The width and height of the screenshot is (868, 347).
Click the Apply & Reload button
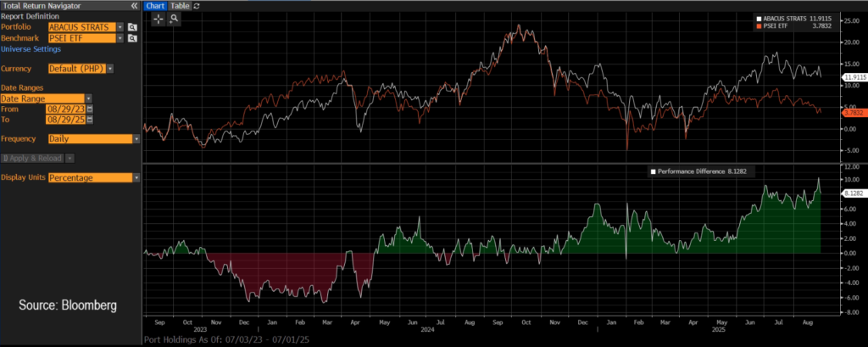click(x=34, y=158)
